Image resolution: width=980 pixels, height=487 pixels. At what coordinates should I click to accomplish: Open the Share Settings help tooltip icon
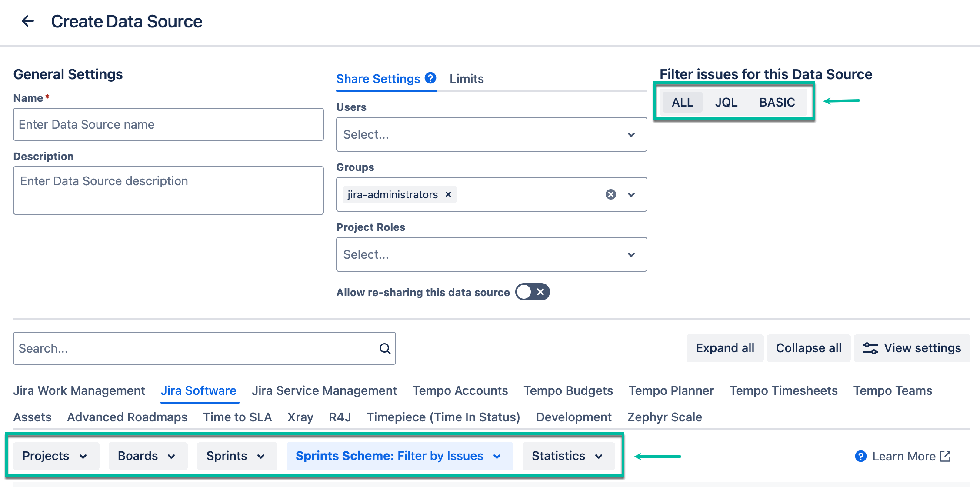coord(430,78)
